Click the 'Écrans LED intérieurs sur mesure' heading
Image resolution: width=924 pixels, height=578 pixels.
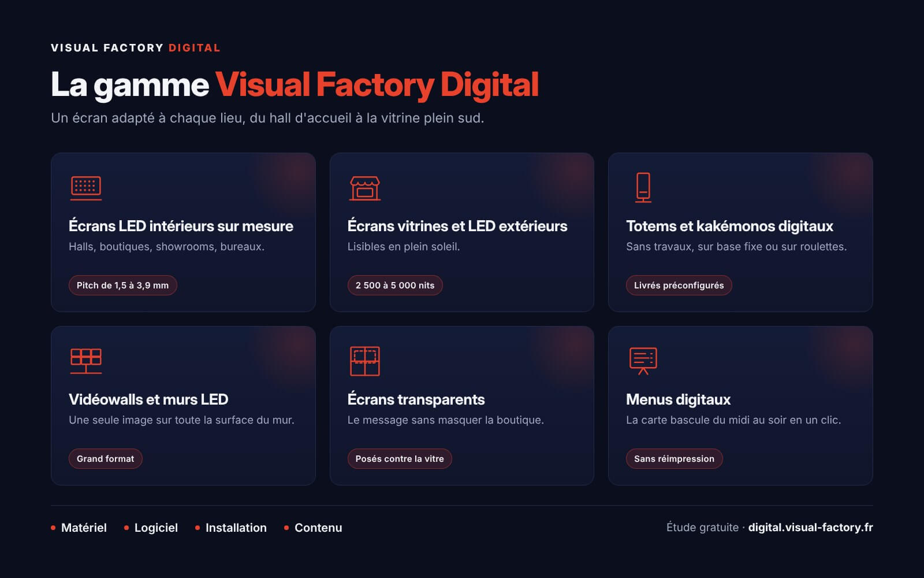pos(181,226)
